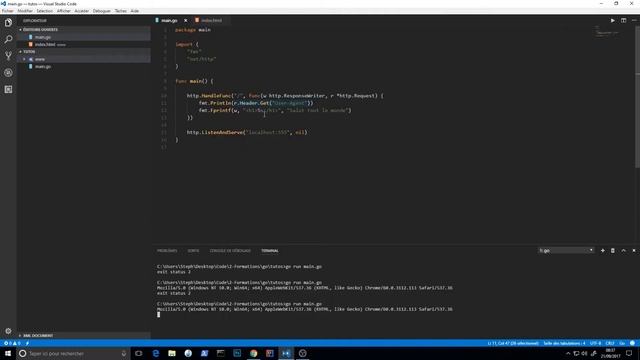Open Google Chrome from the taskbar
Viewport: 640px width, 360px height.
tap(253, 353)
